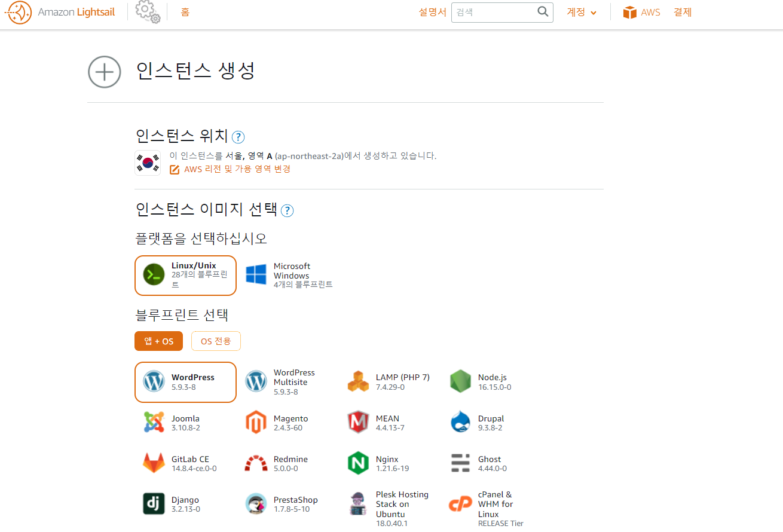Choose the cPanel & WHM blueprint icon
Viewport: 783px width, 532px height.
coord(460,504)
